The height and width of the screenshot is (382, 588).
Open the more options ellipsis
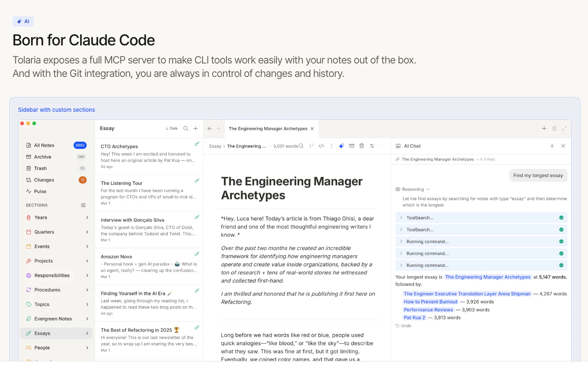382,146
